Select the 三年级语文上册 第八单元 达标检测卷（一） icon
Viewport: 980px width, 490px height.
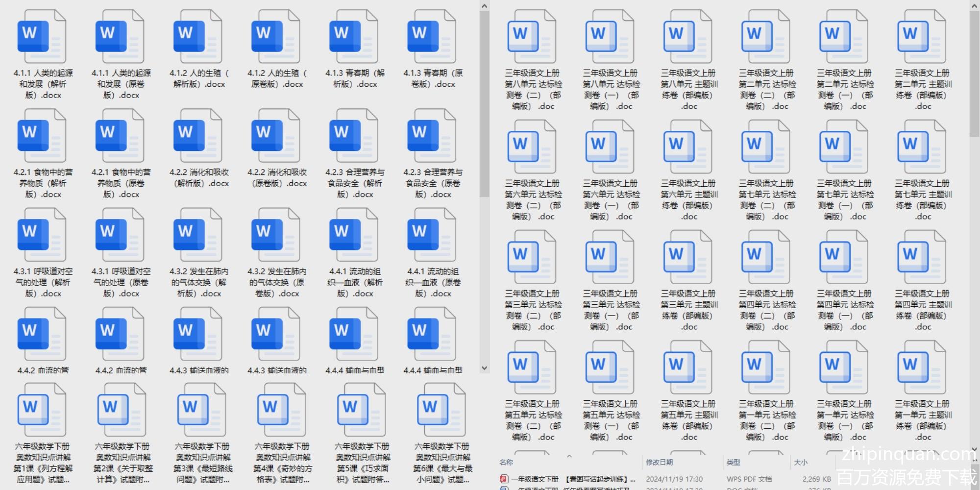[x=610, y=37]
